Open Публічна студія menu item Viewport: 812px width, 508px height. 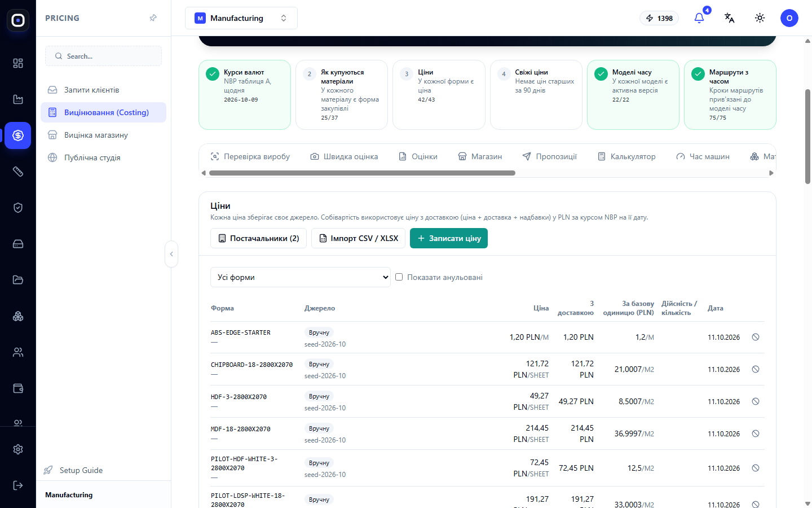pos(104,157)
